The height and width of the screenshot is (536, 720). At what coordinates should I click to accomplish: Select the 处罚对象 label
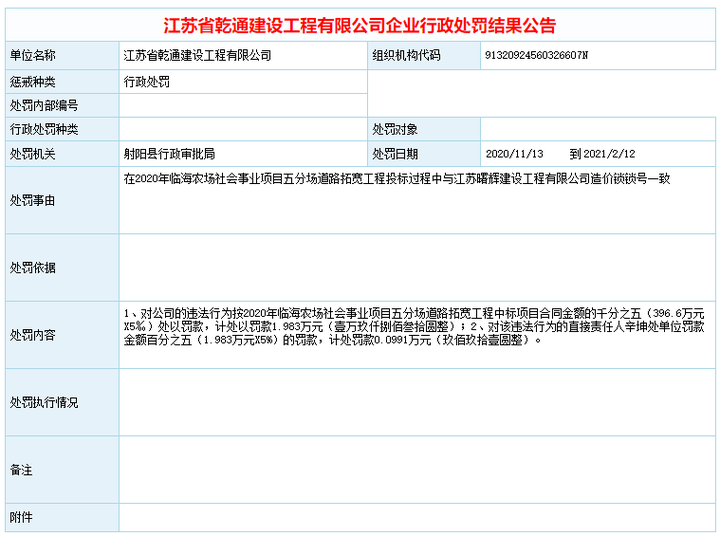(x=395, y=130)
